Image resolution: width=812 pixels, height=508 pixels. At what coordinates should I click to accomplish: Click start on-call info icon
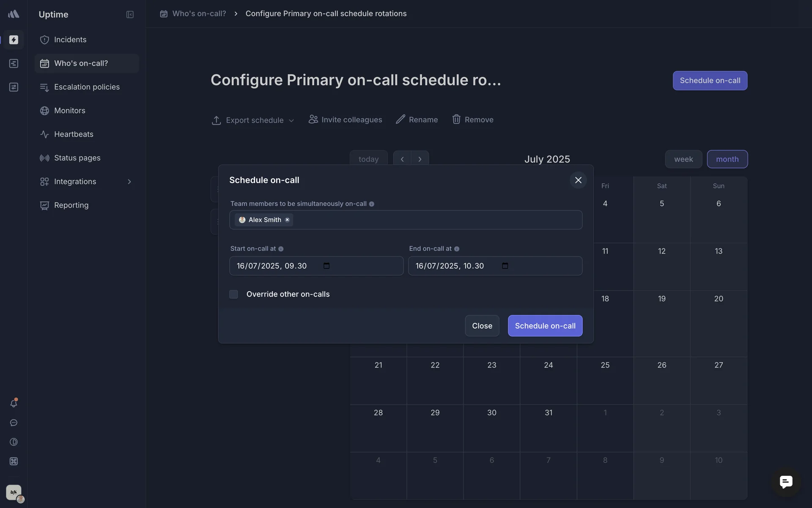[x=281, y=249]
